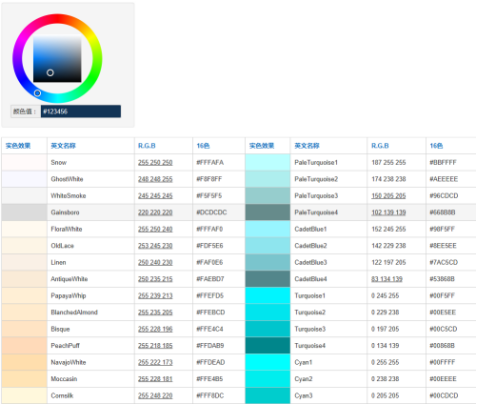
Task: Pick the PeachPuff color swatch
Action: tap(24, 346)
